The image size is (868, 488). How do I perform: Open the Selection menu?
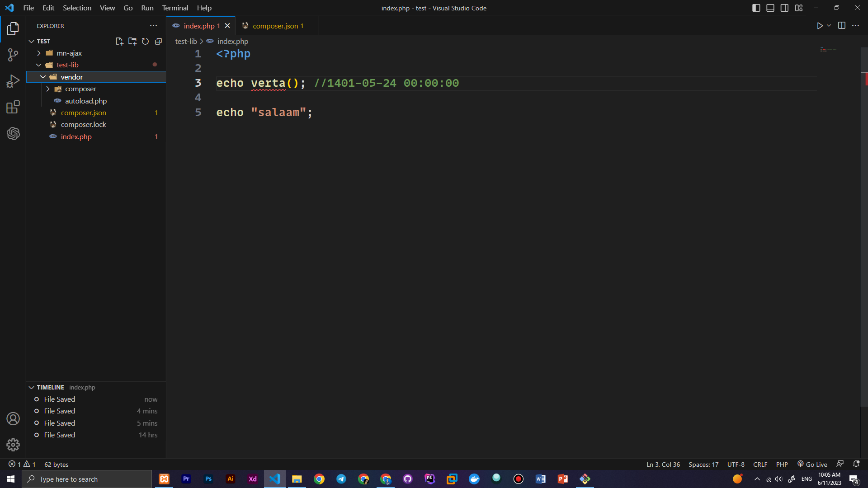pos(77,8)
